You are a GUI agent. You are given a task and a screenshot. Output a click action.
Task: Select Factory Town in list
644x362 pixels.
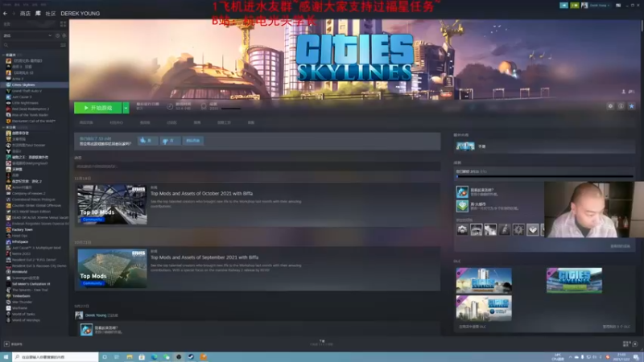point(23,229)
